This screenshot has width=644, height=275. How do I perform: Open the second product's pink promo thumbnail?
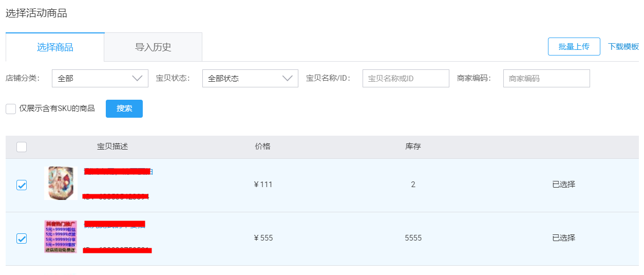point(61,236)
